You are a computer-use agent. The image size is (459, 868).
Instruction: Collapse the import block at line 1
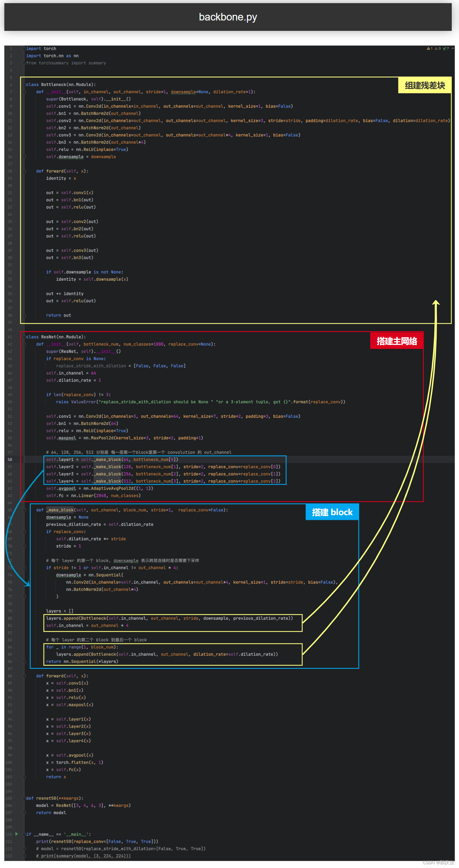click(24, 49)
